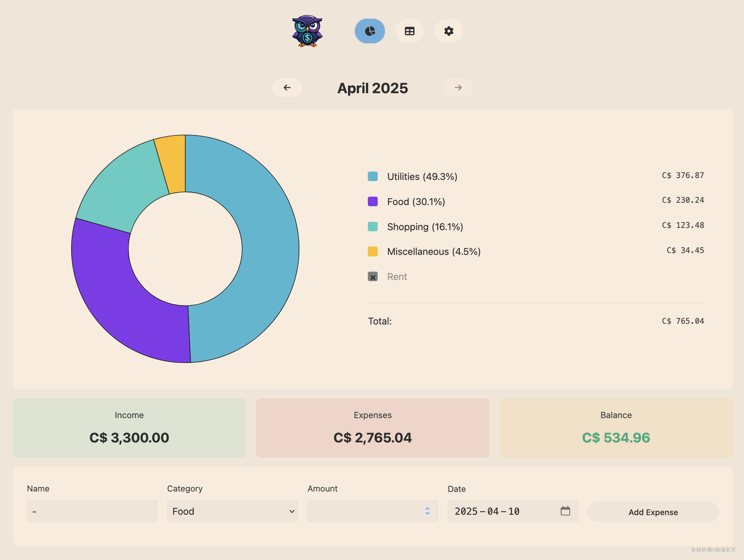Click the Shopping teal color swatch
Image resolution: width=744 pixels, height=560 pixels.
tap(373, 227)
